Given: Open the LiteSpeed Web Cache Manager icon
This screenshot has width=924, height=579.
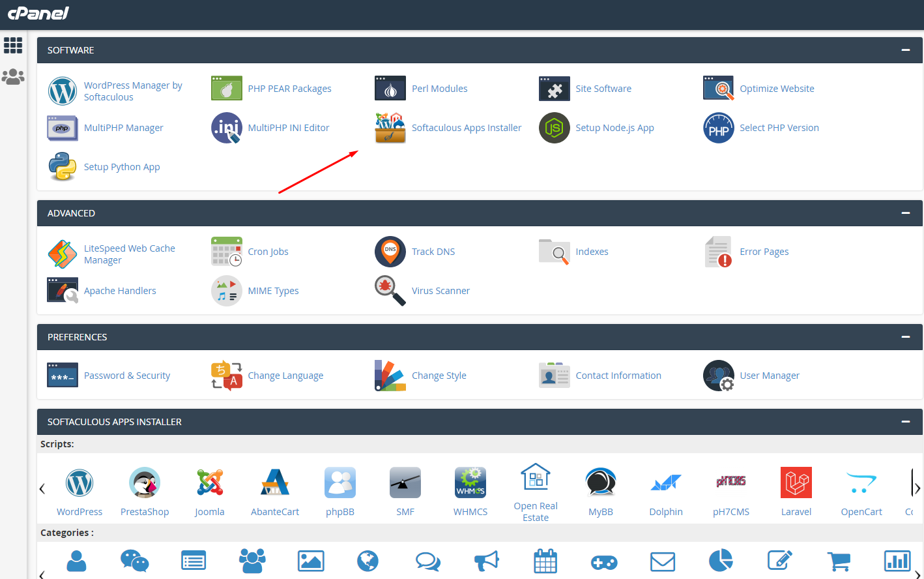Looking at the screenshot, I should (x=63, y=254).
